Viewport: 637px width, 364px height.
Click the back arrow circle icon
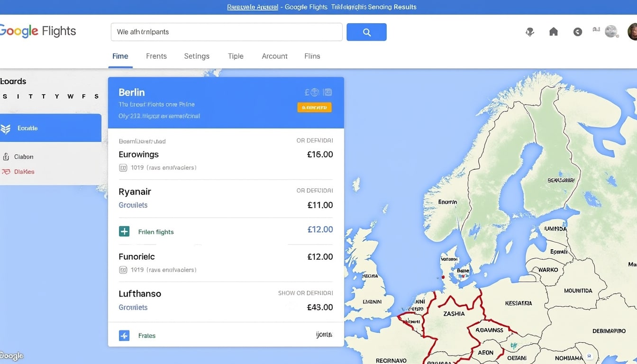click(577, 32)
